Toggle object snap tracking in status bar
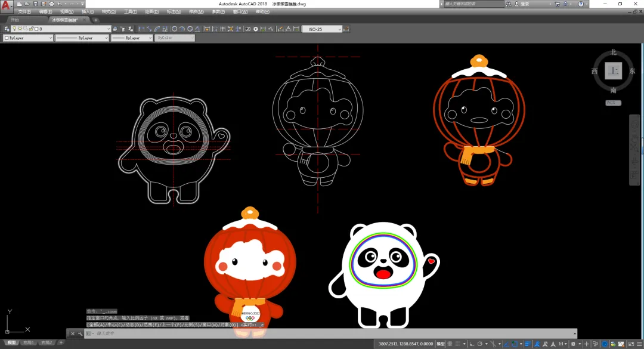Viewport: 644px width, 349px height. (x=506, y=344)
